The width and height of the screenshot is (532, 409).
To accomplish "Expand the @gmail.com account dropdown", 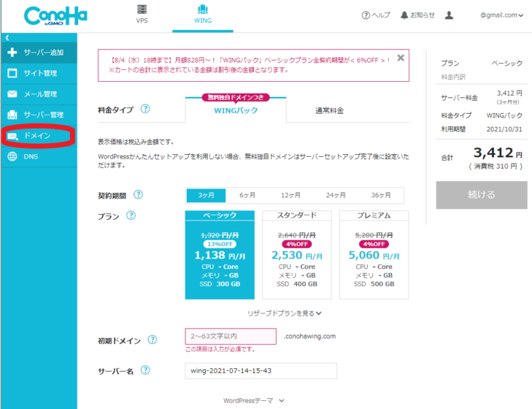I will (x=501, y=15).
